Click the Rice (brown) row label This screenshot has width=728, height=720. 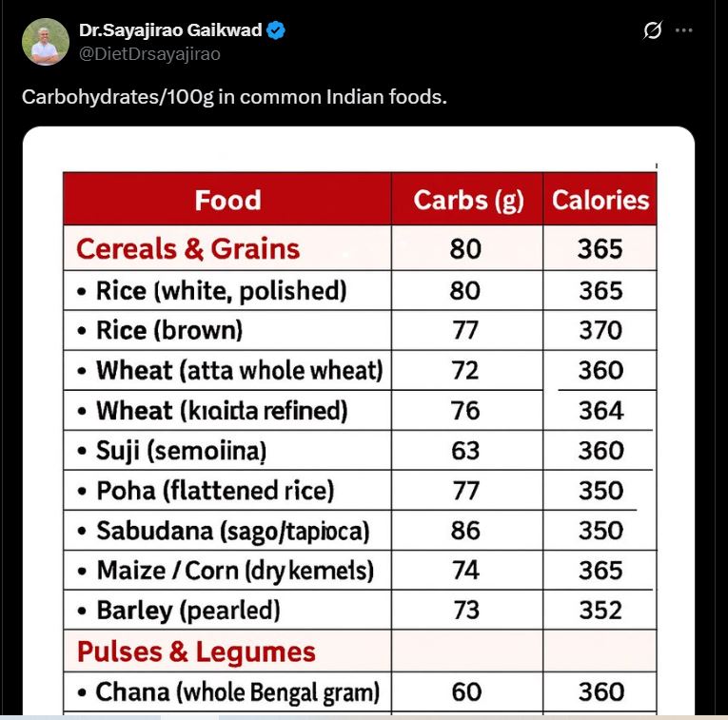click(169, 330)
